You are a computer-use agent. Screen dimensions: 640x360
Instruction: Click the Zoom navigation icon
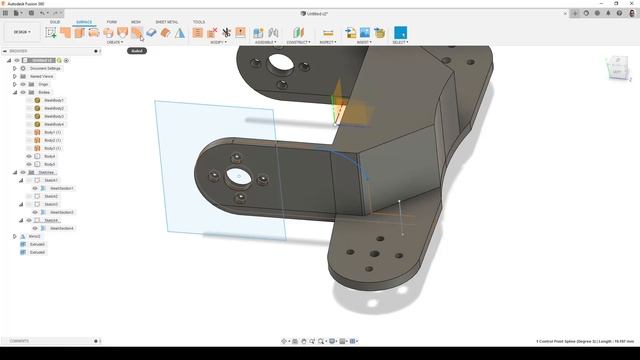tap(312, 341)
